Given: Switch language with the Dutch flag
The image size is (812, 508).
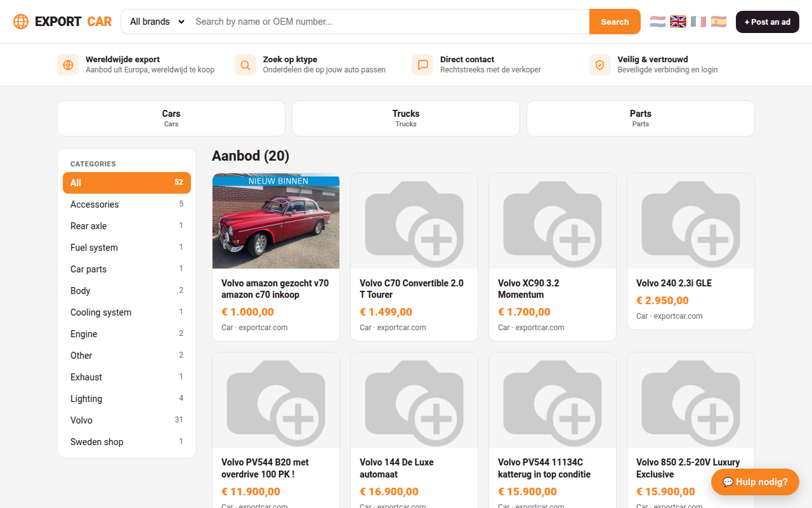Looking at the screenshot, I should click(658, 22).
